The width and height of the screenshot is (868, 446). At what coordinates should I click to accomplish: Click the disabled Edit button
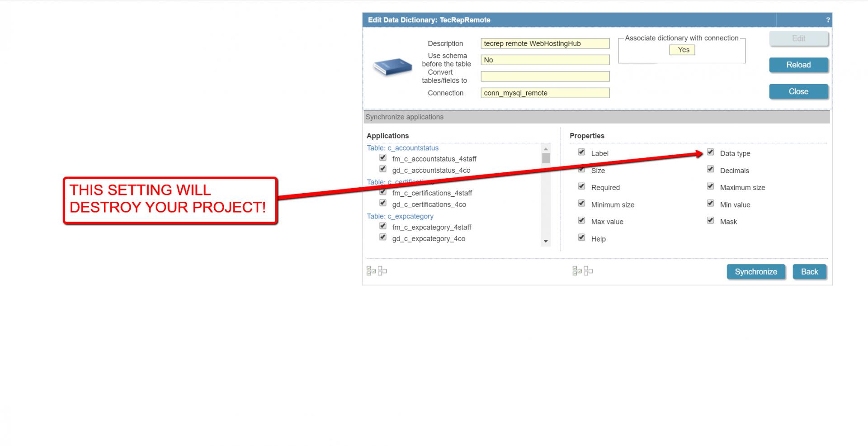pos(798,38)
